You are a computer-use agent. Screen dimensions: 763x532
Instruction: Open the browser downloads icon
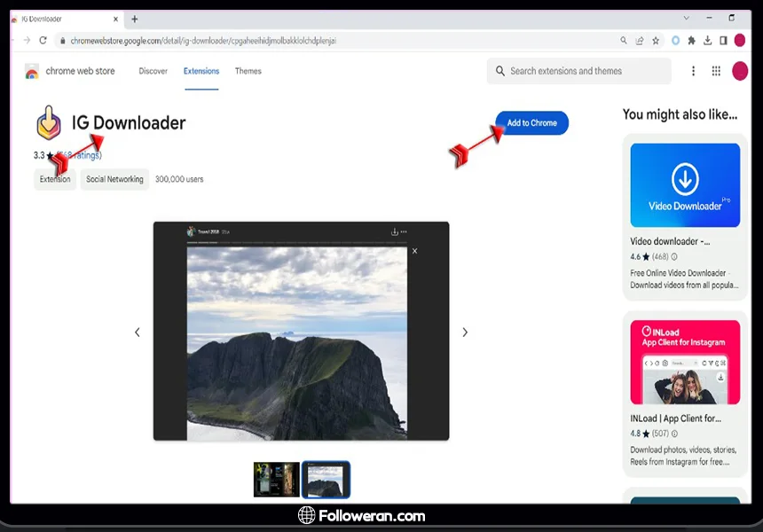(x=708, y=40)
